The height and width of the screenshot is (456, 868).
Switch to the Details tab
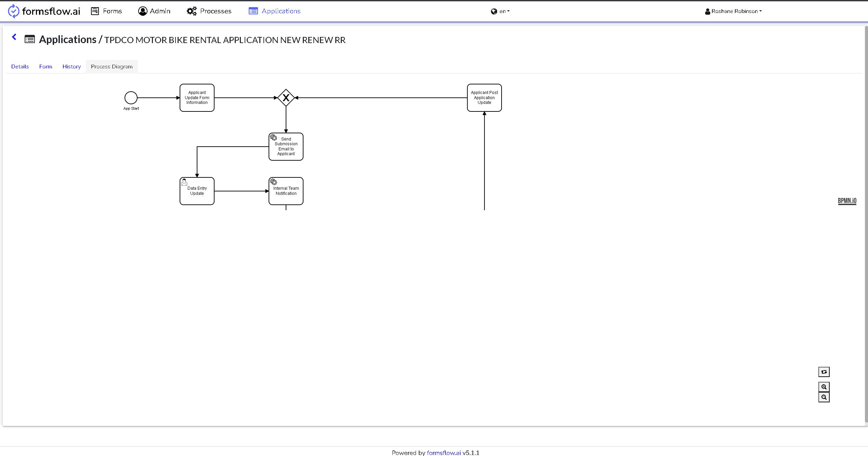(20, 66)
